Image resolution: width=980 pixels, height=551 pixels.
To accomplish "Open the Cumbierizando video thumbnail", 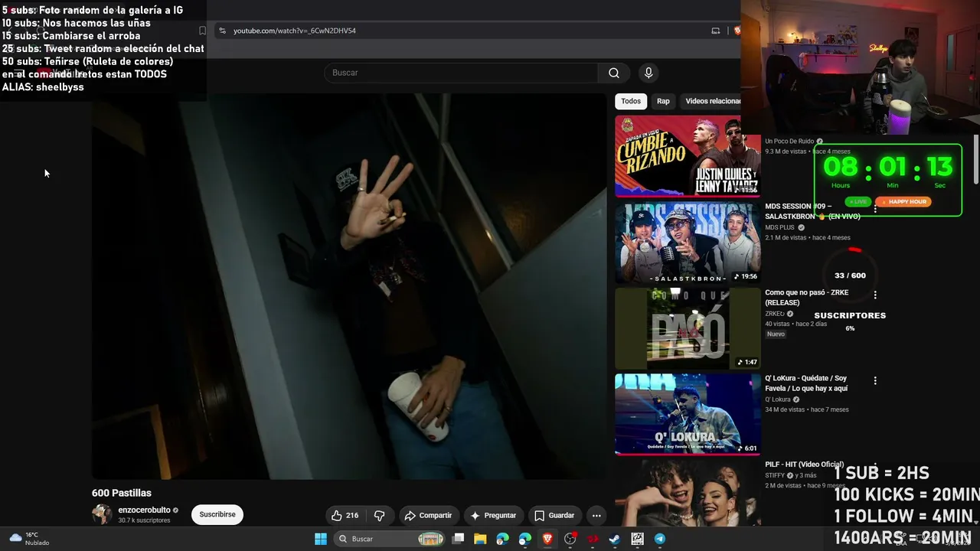I will [x=688, y=156].
